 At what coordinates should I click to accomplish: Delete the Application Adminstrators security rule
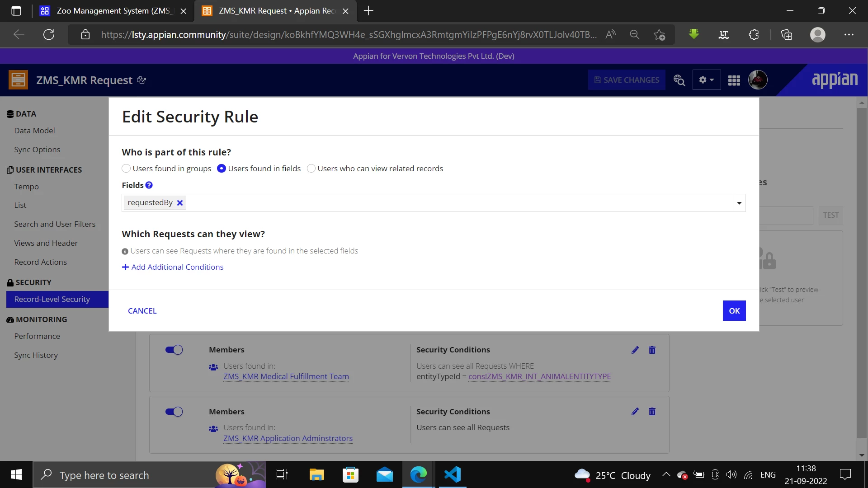(652, 411)
